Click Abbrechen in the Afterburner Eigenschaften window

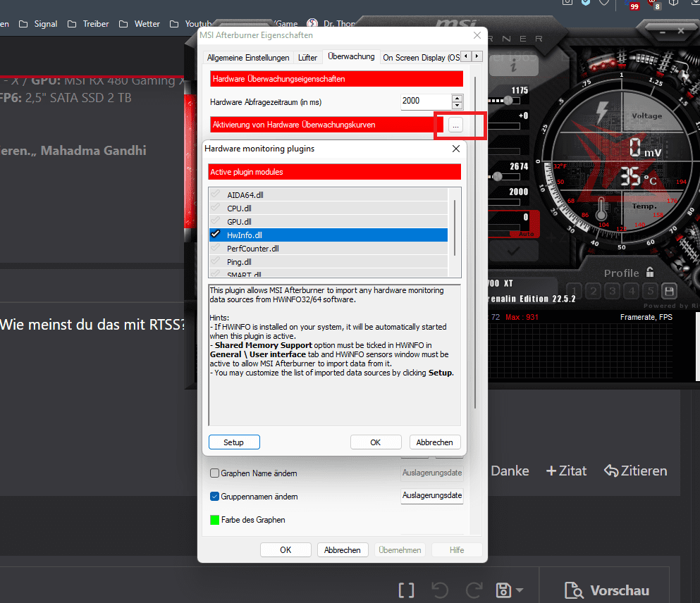[x=343, y=550]
